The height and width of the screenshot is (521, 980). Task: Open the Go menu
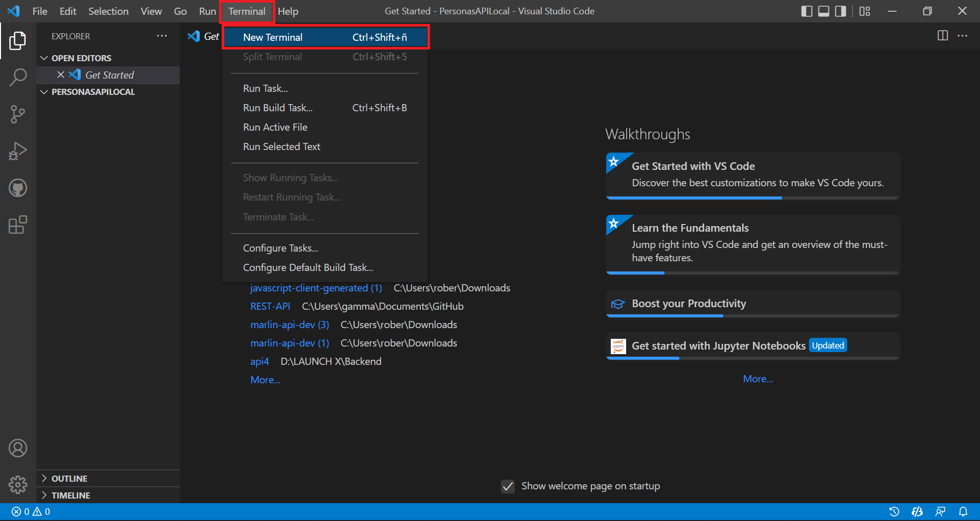click(x=180, y=11)
